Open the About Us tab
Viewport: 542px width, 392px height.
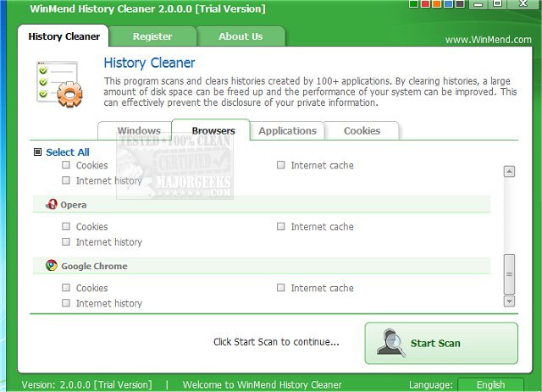click(241, 36)
